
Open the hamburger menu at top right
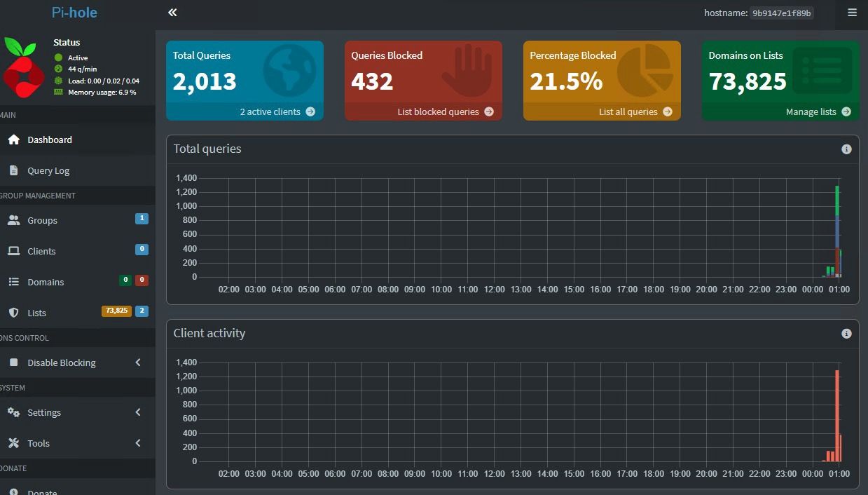tap(852, 12)
